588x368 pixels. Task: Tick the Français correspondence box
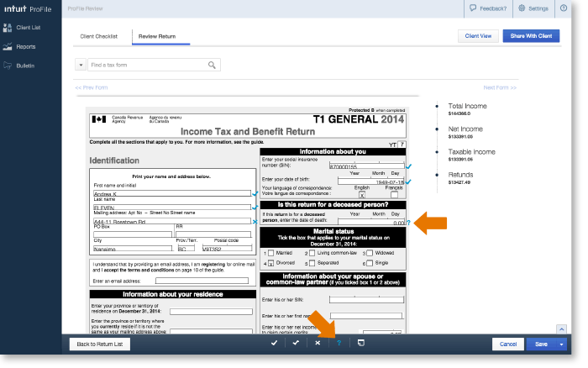pos(394,195)
